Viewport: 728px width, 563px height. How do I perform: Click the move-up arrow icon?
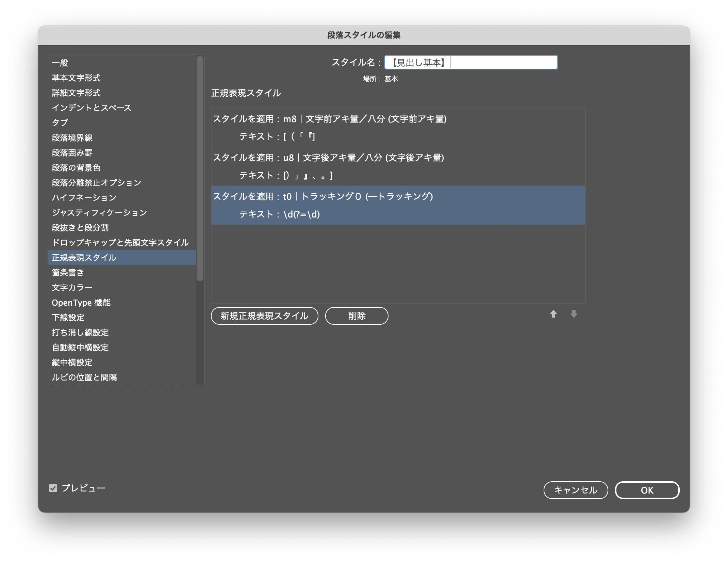pyautogui.click(x=553, y=314)
